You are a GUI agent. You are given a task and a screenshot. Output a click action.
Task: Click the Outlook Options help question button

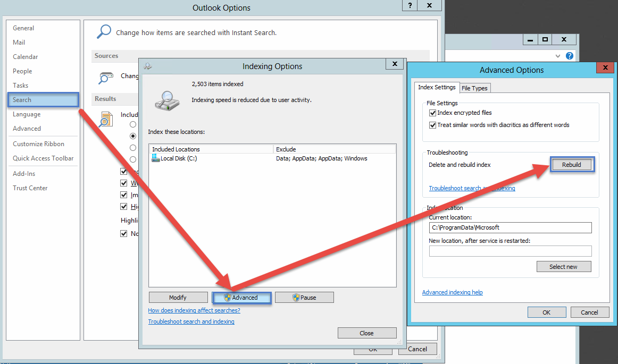point(410,5)
